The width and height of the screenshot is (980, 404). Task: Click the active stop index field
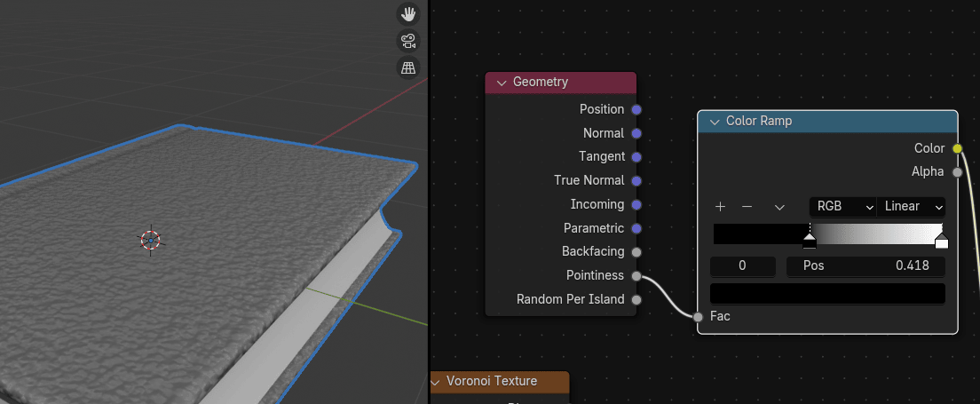743,265
